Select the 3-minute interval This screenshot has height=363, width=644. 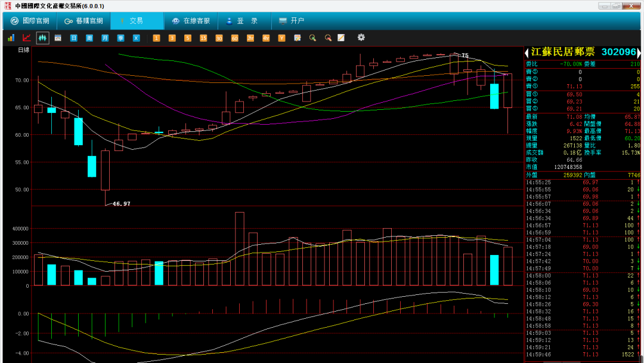pyautogui.click(x=172, y=38)
